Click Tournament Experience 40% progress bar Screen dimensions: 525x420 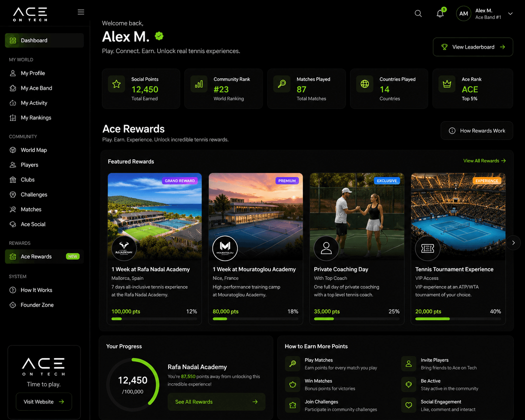[x=458, y=319]
